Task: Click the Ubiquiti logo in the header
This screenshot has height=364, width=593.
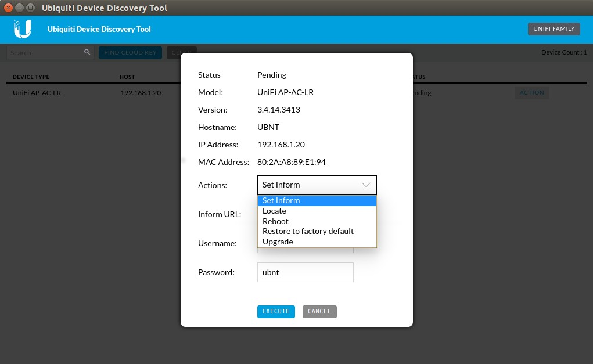Action: (x=22, y=29)
